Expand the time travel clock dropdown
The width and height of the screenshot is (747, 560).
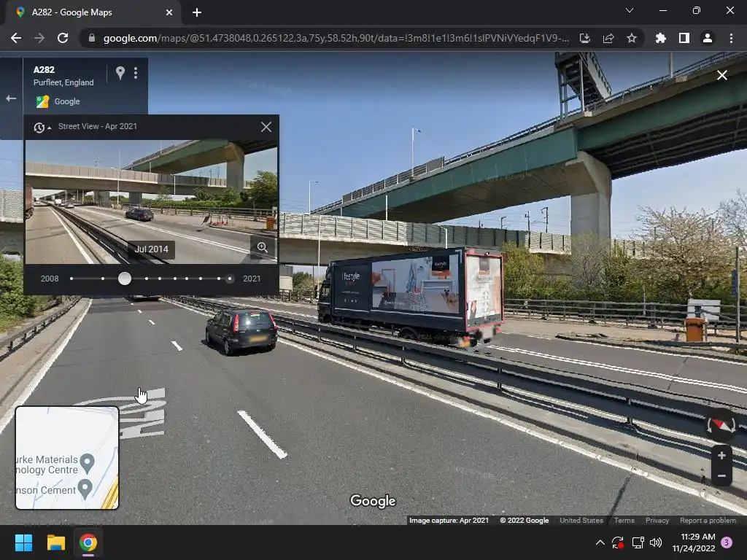[42, 127]
